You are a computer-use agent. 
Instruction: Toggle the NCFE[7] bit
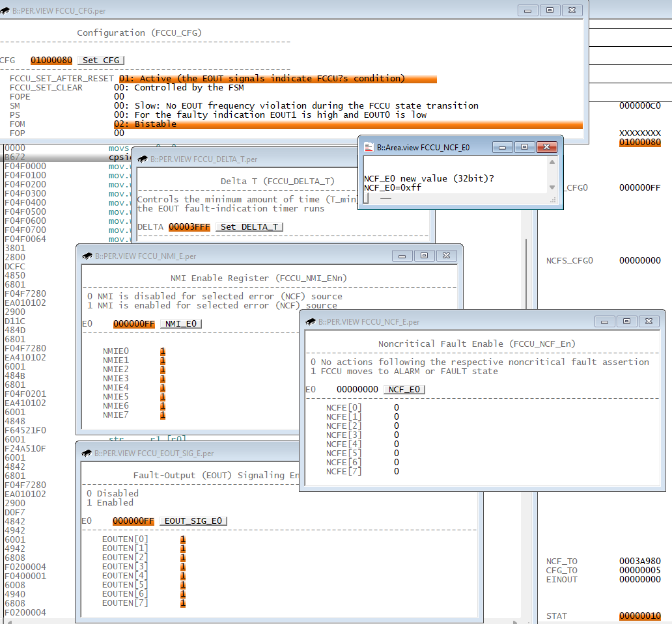(397, 472)
